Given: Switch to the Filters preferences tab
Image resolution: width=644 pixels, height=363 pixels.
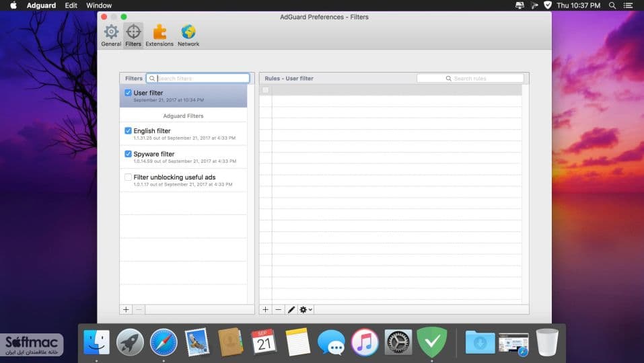Looking at the screenshot, I should pos(133,35).
